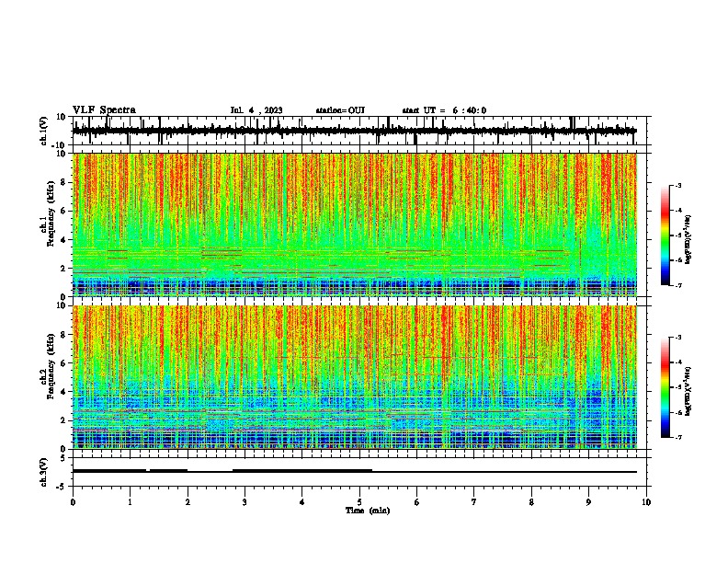Viewport: 728px width, 563px height.
Task: Click time axis tick label "8"
Action: [531, 502]
